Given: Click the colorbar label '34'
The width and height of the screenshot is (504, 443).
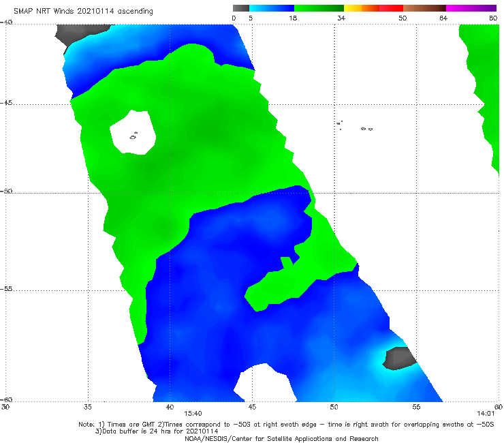Looking at the screenshot, I should (341, 18).
